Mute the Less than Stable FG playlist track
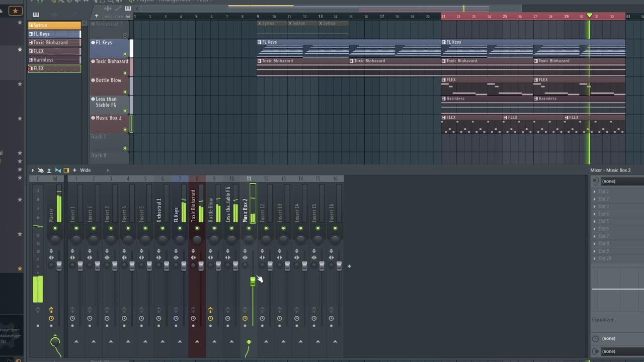Screen dimensions: 644x362 click(x=125, y=111)
